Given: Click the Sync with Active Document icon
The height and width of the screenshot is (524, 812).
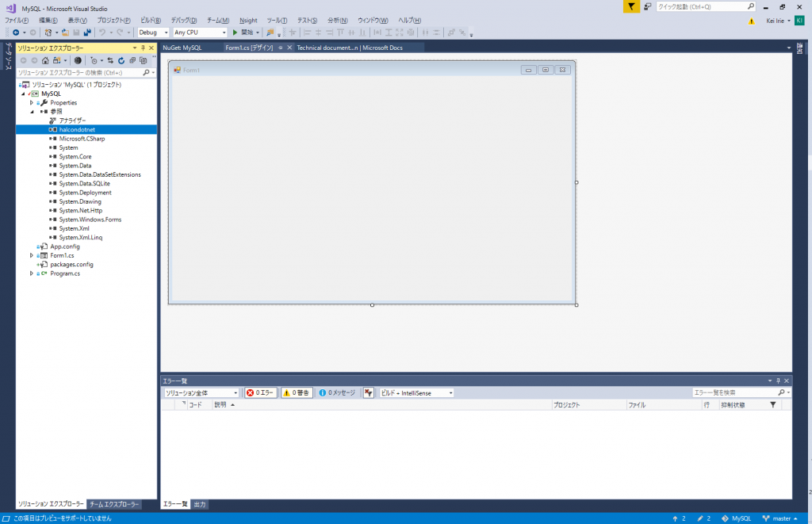Looking at the screenshot, I should [x=110, y=60].
